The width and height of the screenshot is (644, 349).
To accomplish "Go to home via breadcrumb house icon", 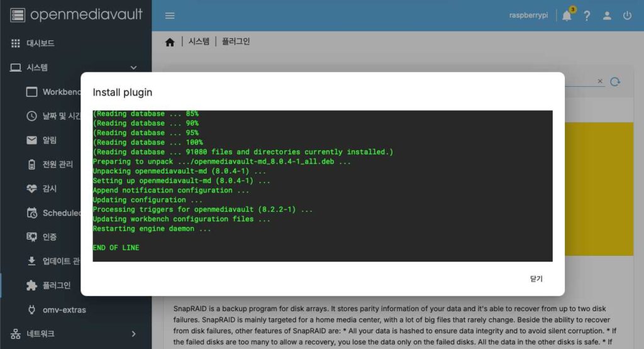I will coord(170,42).
